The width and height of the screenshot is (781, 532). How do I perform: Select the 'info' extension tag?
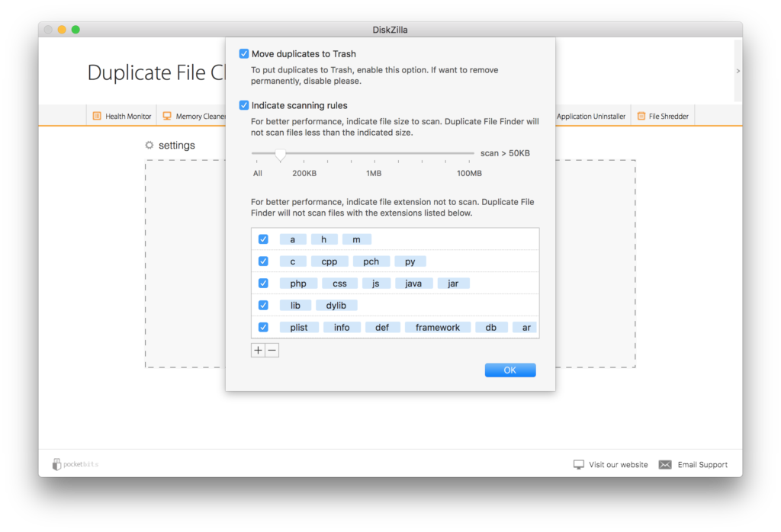point(342,327)
